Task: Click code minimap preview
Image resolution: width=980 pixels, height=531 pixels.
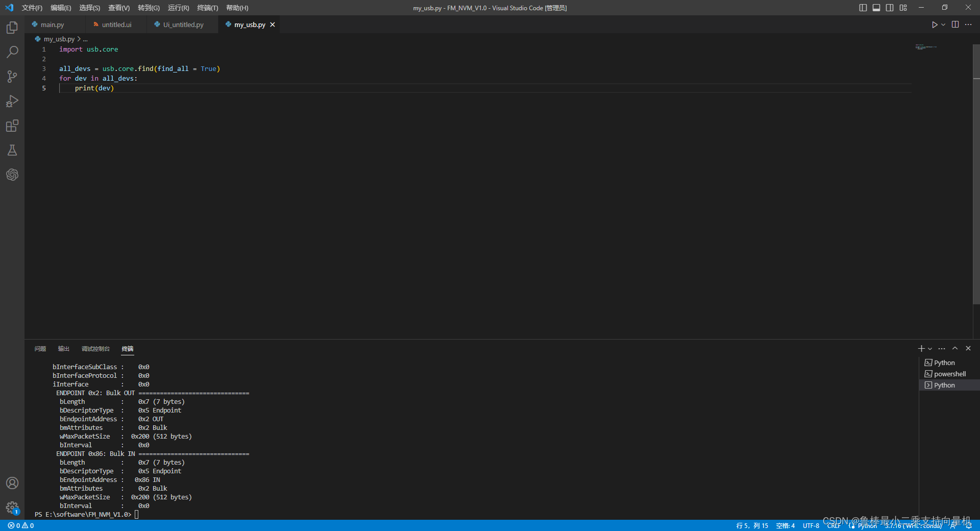Action: pyautogui.click(x=926, y=47)
